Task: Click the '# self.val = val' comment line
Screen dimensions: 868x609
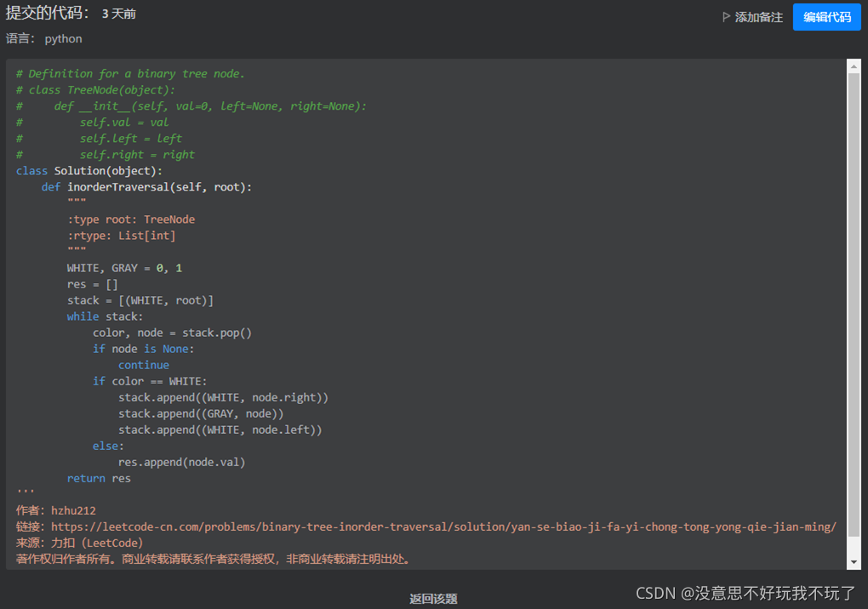Action: [92, 122]
